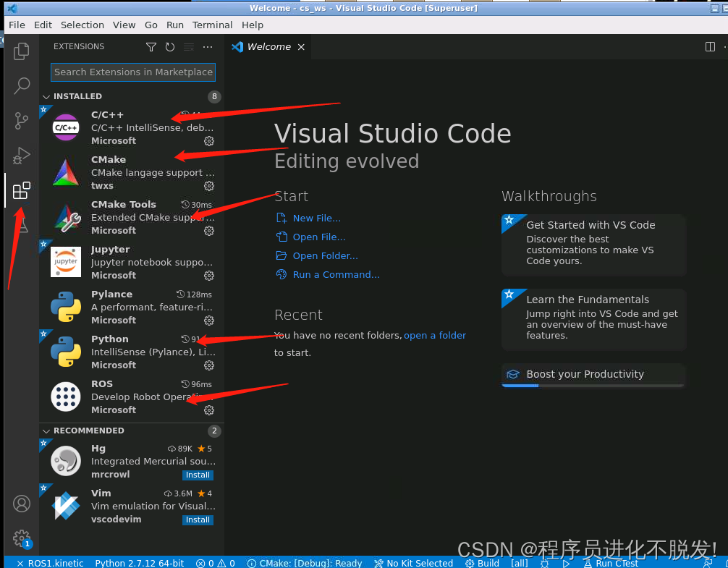Image resolution: width=728 pixels, height=568 pixels.
Task: Open manage gear for Pylance extension
Action: tap(209, 321)
